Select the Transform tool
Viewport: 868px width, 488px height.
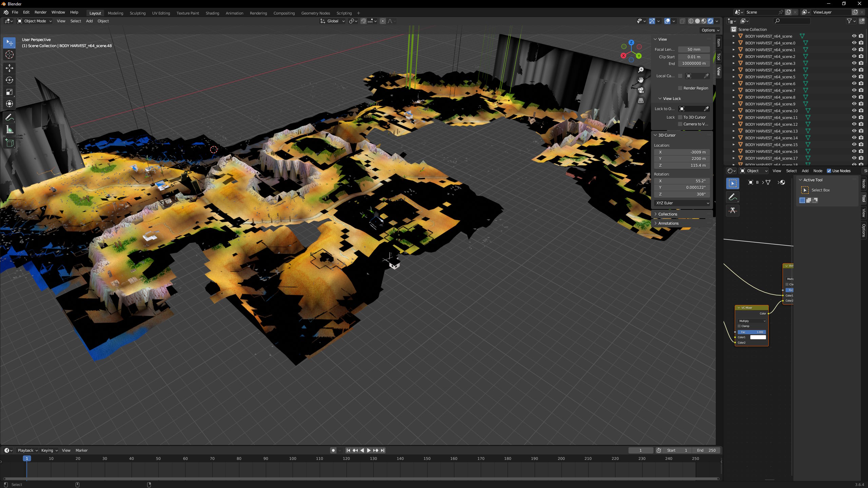click(9, 104)
